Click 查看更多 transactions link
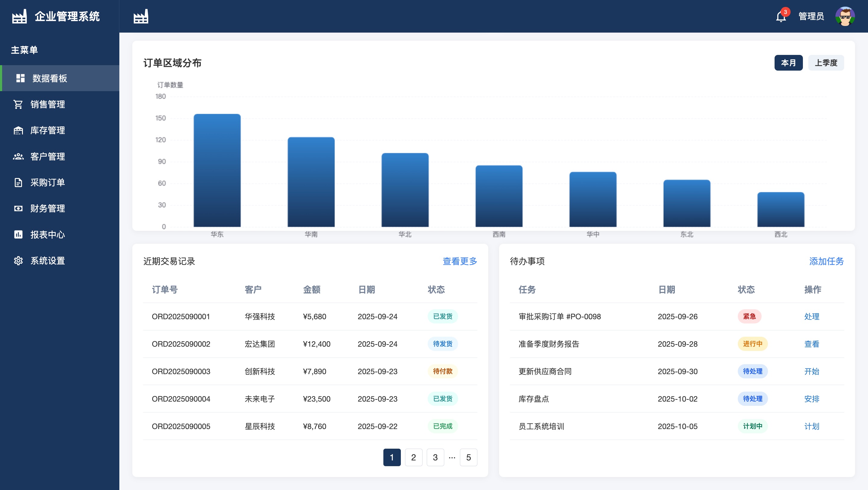The height and width of the screenshot is (490, 868). point(460,261)
